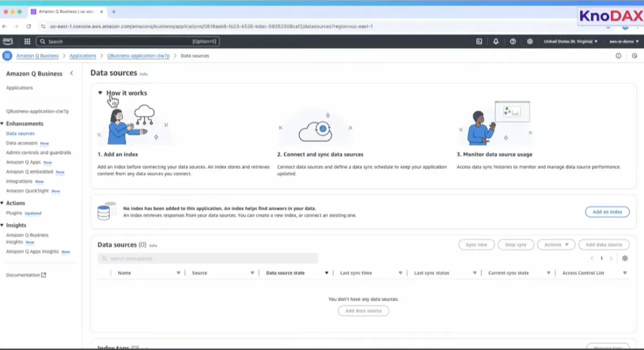Screen dimensions: 644x350
Task: Open the history clock icon at top right
Action: [634, 55]
